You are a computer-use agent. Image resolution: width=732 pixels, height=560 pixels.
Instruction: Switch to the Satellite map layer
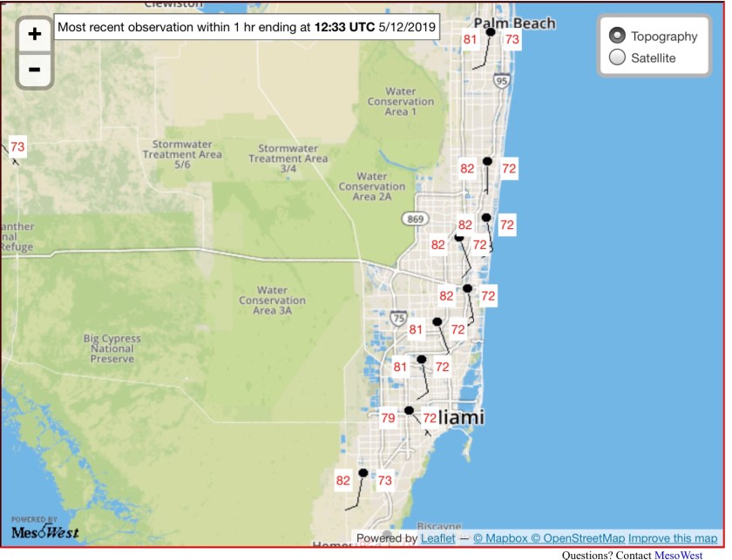click(618, 58)
